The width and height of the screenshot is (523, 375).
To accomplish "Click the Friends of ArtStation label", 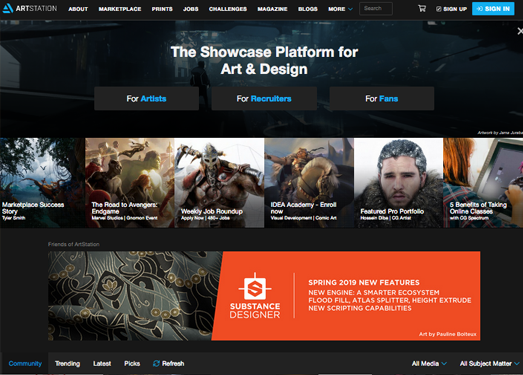I will [74, 244].
